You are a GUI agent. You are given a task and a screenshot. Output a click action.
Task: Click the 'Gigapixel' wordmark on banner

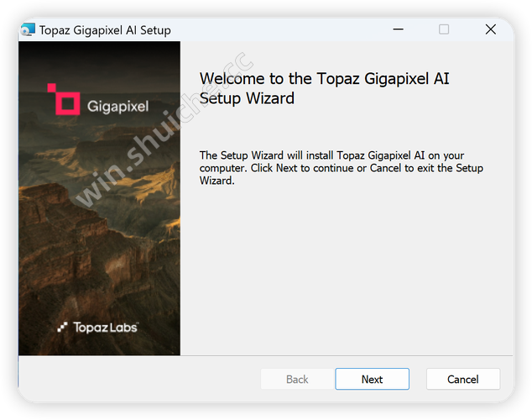point(117,107)
